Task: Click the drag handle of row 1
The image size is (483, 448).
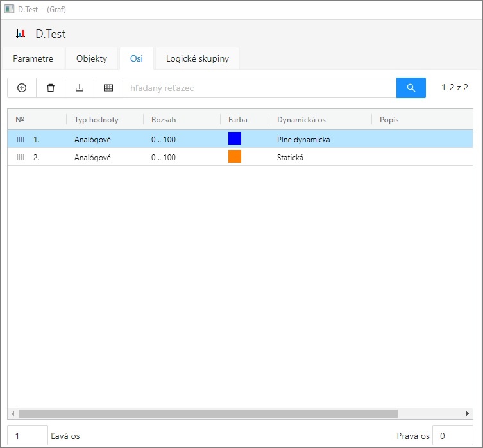Action: 21,139
